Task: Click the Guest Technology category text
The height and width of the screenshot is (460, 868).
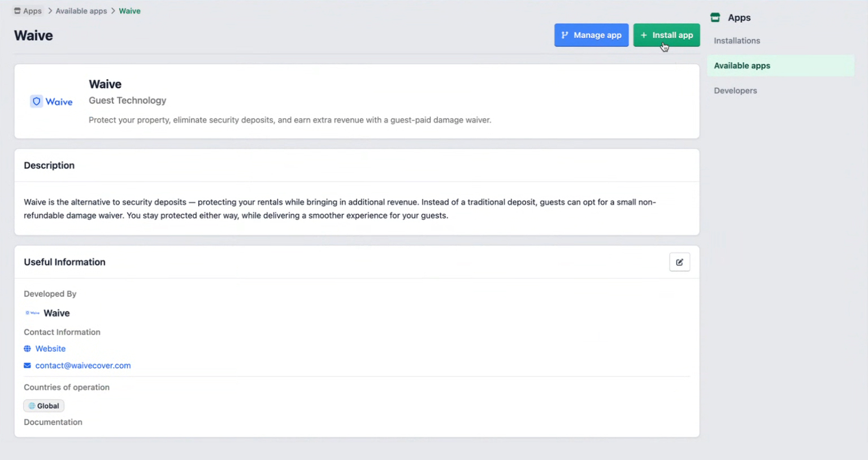Action: [x=127, y=101]
